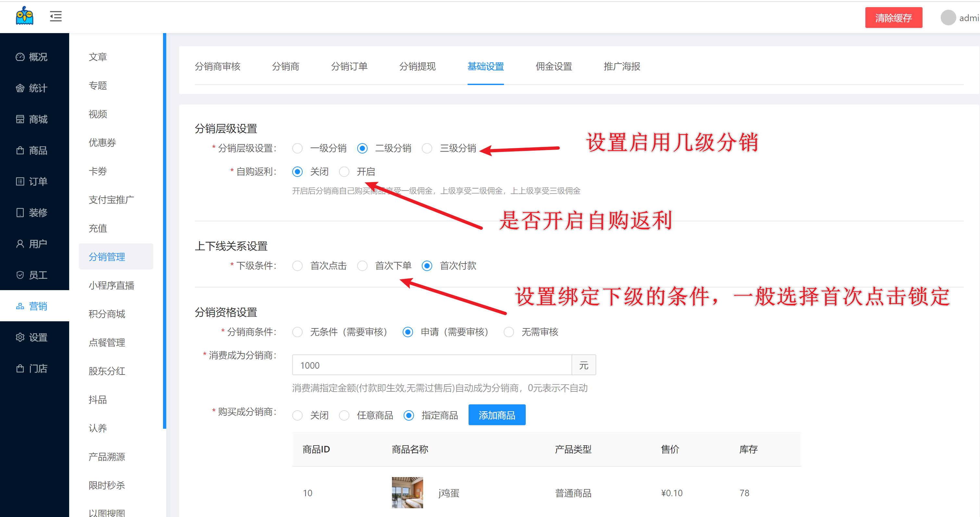
Task: Open the 用户 user sidebar icon
Action: click(x=20, y=244)
